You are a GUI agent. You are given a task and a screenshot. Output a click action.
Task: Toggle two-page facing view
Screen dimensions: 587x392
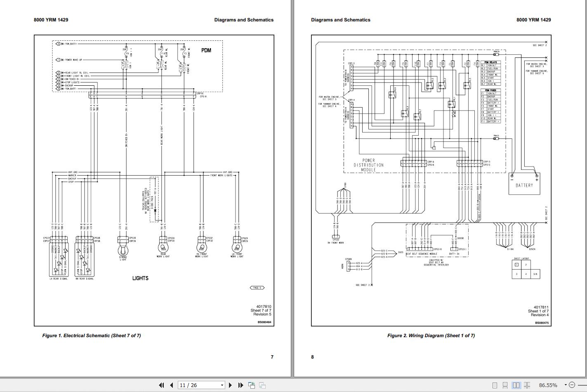[x=516, y=385]
